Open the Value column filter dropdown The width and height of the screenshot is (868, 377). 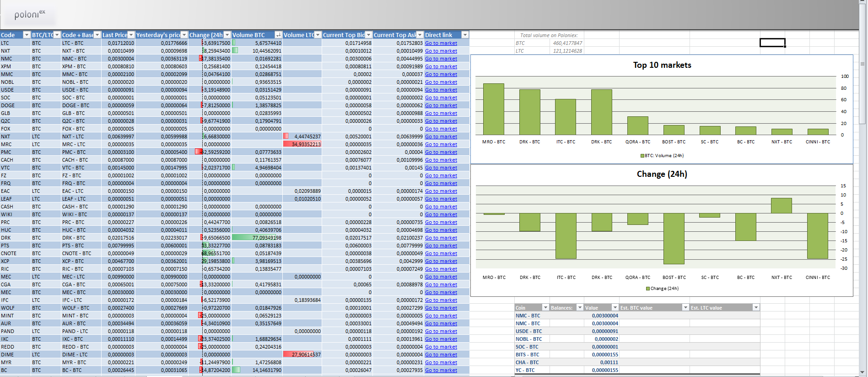615,307
